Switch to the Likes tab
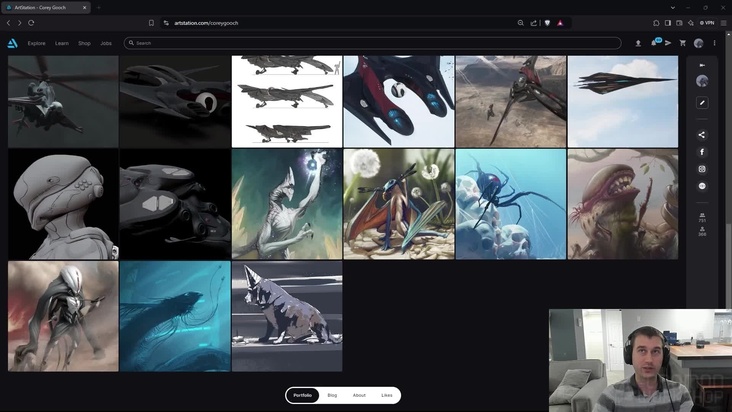The height and width of the screenshot is (412, 732). pos(386,395)
